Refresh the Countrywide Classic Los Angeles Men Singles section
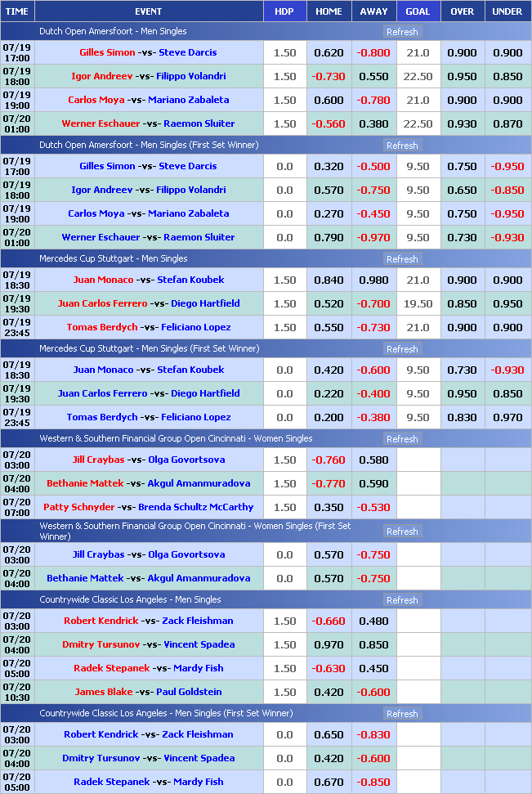Viewport: 532px width, 794px height. point(401,600)
